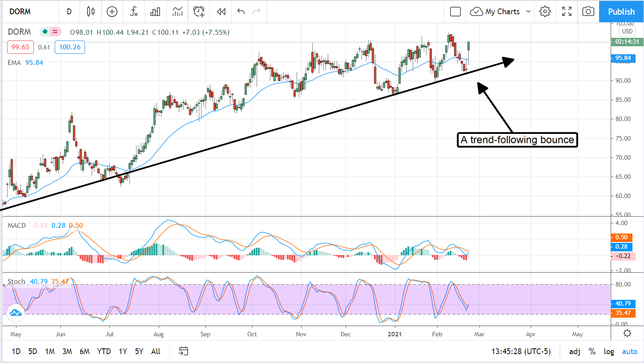Open indicator templates icon
The width and height of the screenshot is (644, 363).
click(x=177, y=12)
